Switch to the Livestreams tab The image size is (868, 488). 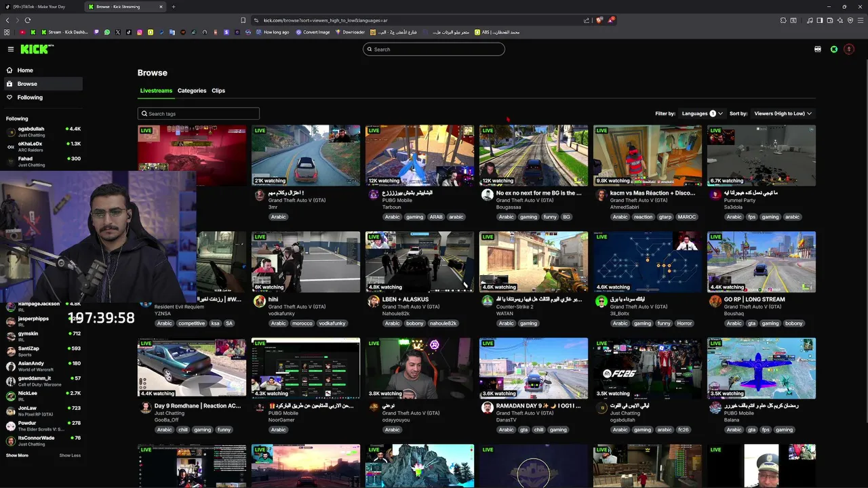(156, 91)
